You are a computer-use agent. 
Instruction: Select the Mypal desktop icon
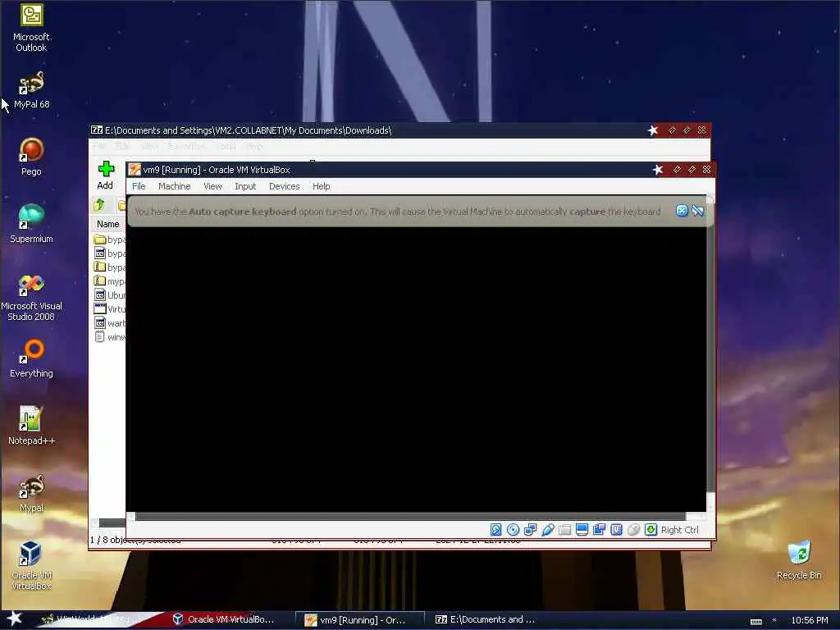[31, 493]
